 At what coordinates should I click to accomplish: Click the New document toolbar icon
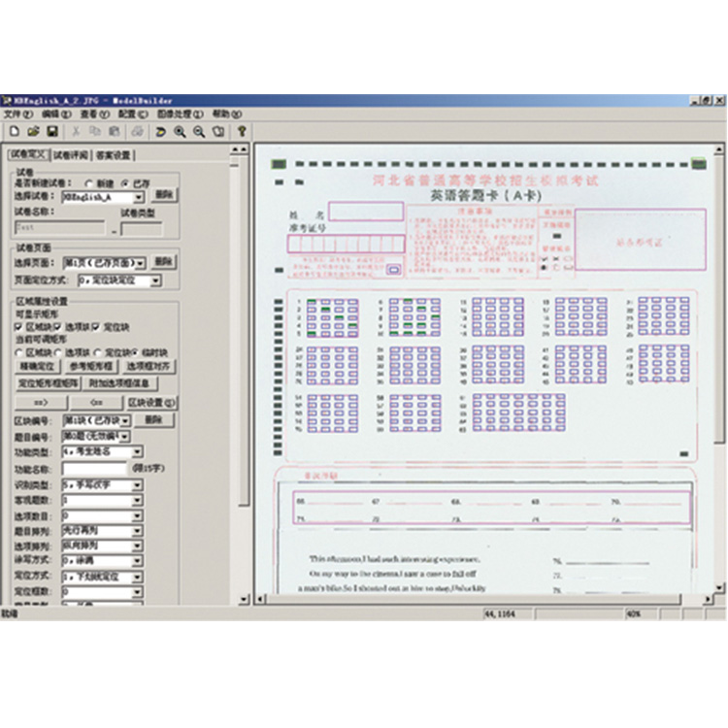[x=15, y=131]
